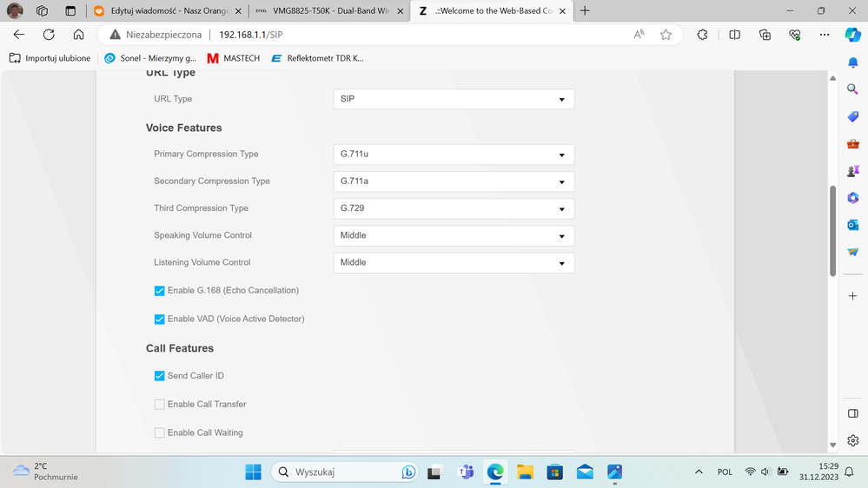Image resolution: width=868 pixels, height=488 pixels.
Task: Expand Primary Compression Type dropdown
Action: tap(453, 155)
